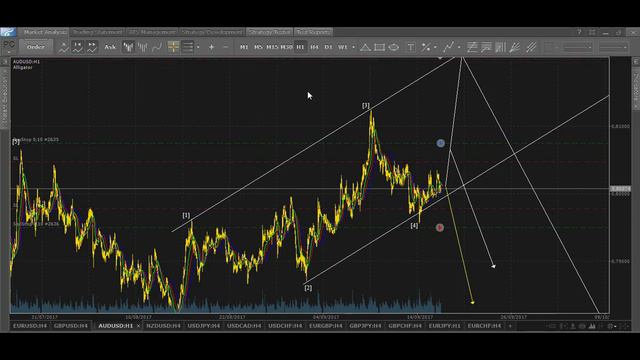The image size is (640, 360).
Task: Close the AUDUSD:H1 chart tab
Action: pyautogui.click(x=138, y=326)
